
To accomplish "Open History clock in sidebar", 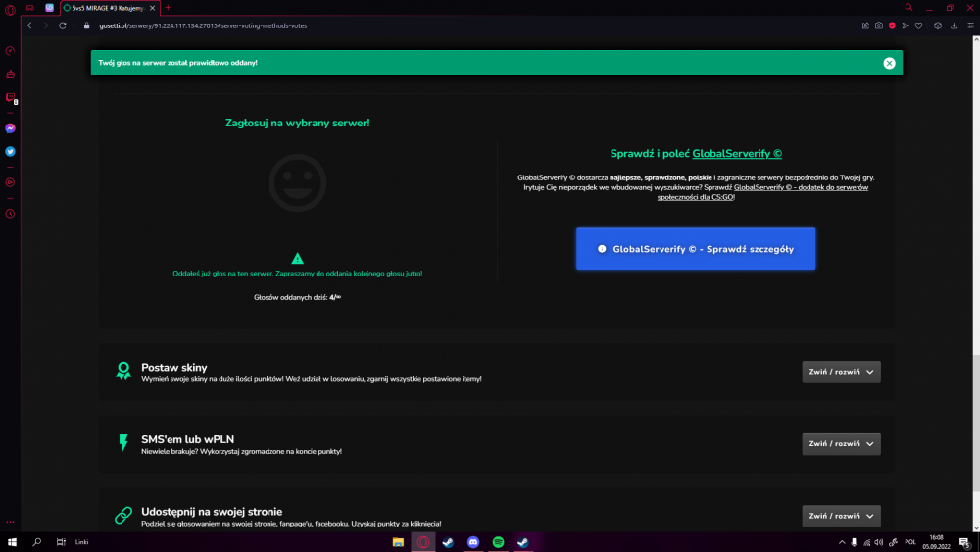I will coord(10,214).
